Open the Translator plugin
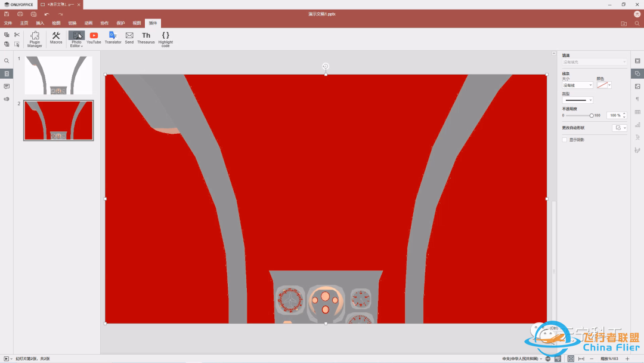Screen dimensions: 644x363 point(113,38)
